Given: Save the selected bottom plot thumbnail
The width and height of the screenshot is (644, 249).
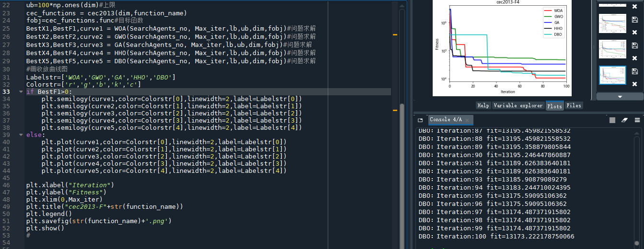Looking at the screenshot, I should (x=634, y=71).
